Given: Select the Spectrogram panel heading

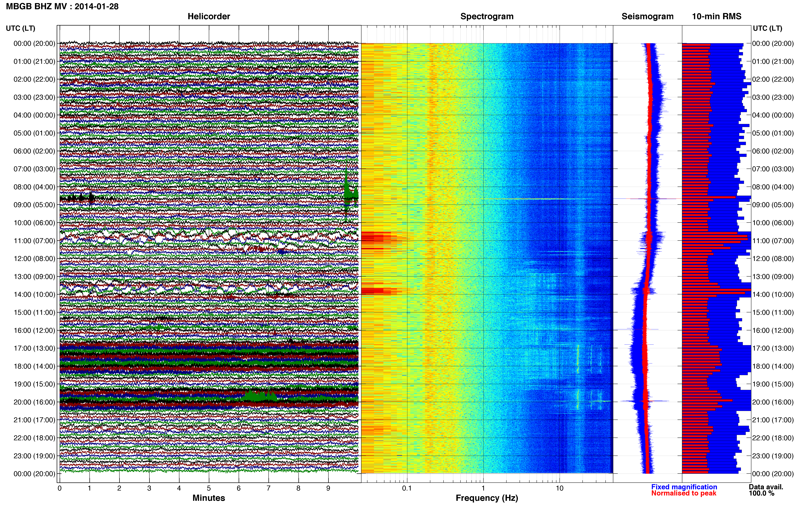Looking at the screenshot, I should point(487,16).
